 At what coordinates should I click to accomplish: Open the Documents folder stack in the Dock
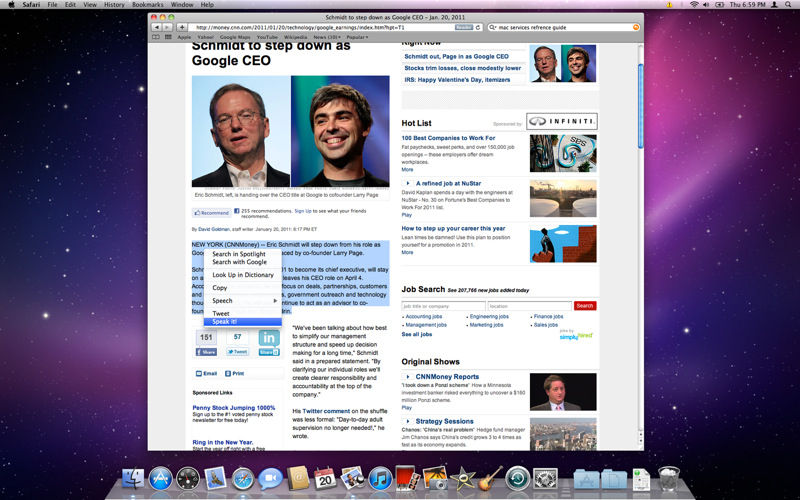tap(614, 479)
